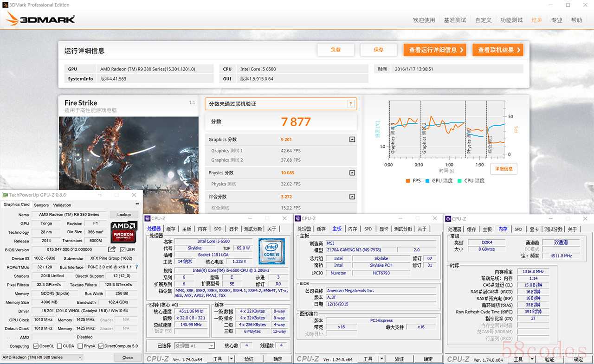
Task: Click the Lookup button in GPU-Z
Action: point(124,215)
